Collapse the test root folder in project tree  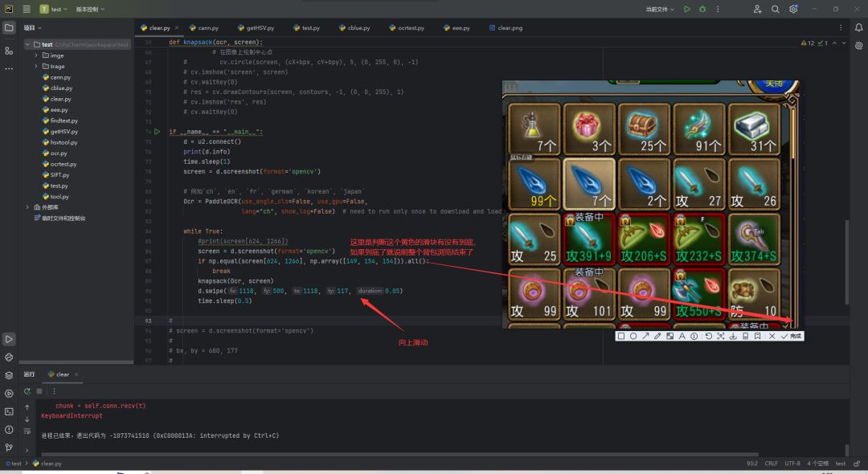pyautogui.click(x=27, y=44)
